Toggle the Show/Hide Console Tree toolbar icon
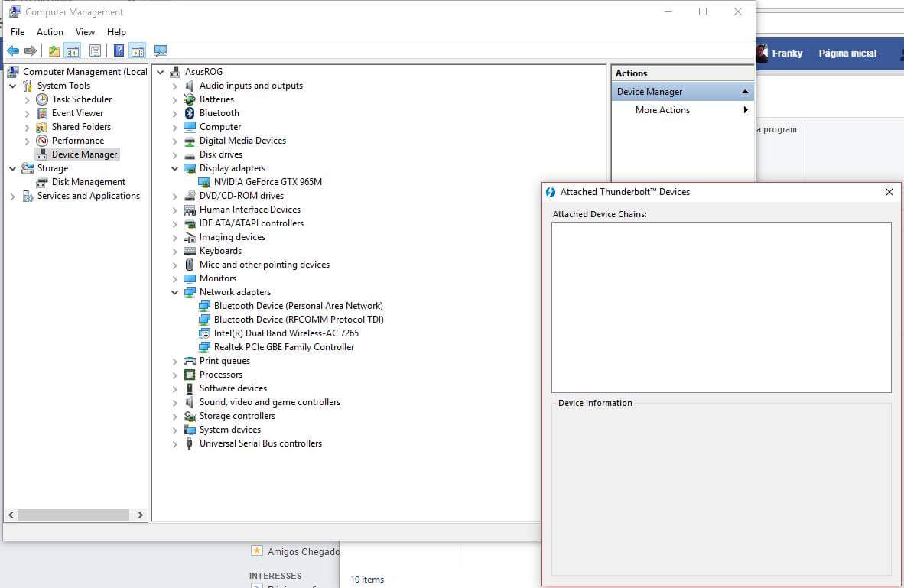The height and width of the screenshot is (588, 904). coord(73,50)
